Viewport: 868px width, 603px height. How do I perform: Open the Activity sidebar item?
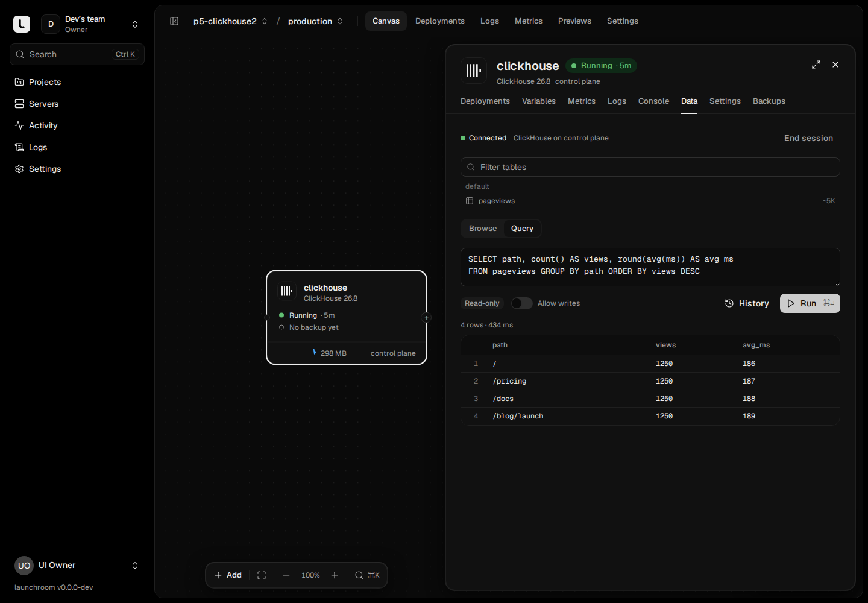pos(77,125)
